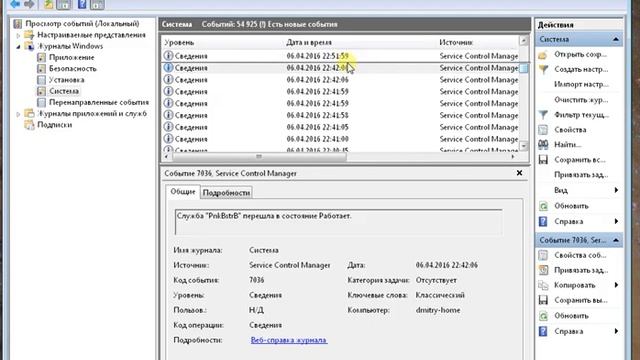Image resolution: width=640 pixels, height=360 pixels.
Task: Click the log Properties action icon
Action: point(543,130)
